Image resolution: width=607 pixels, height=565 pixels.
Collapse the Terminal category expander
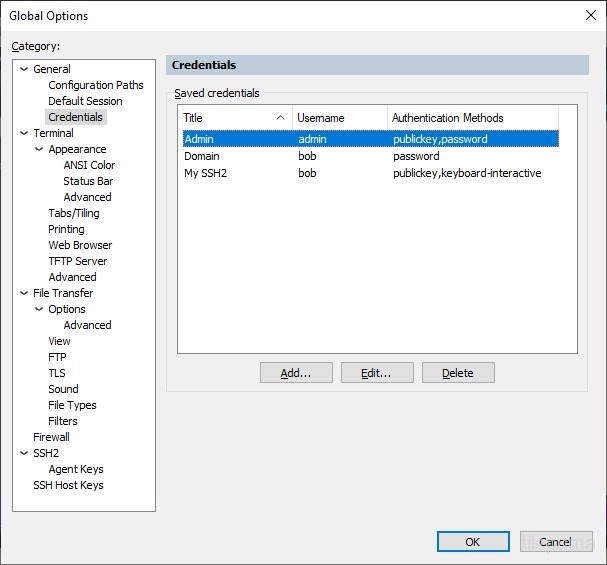pos(25,133)
